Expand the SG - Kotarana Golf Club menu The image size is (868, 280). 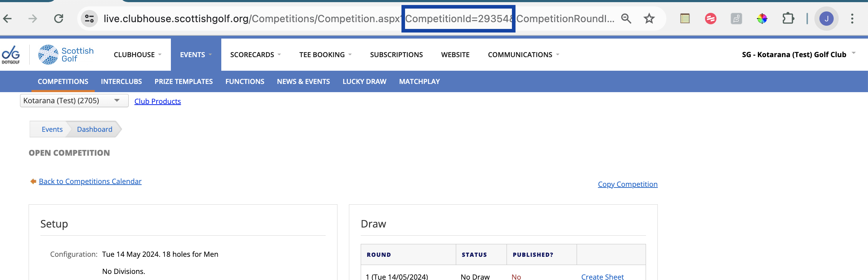tap(798, 55)
